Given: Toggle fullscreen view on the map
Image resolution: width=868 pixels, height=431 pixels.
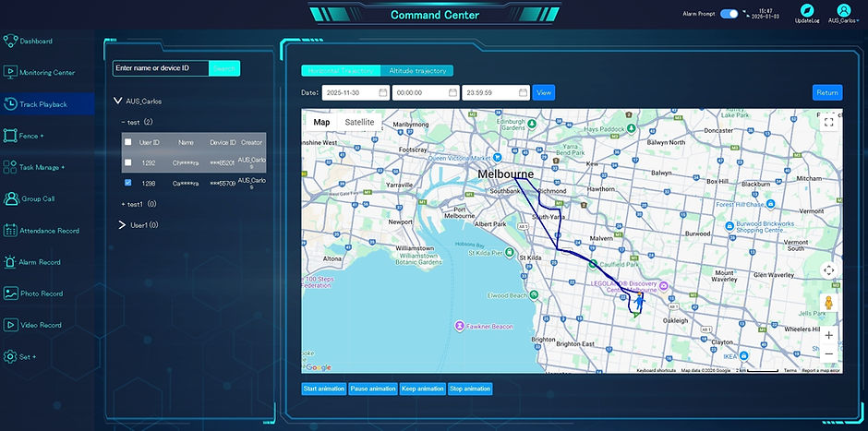Looking at the screenshot, I should tap(828, 122).
